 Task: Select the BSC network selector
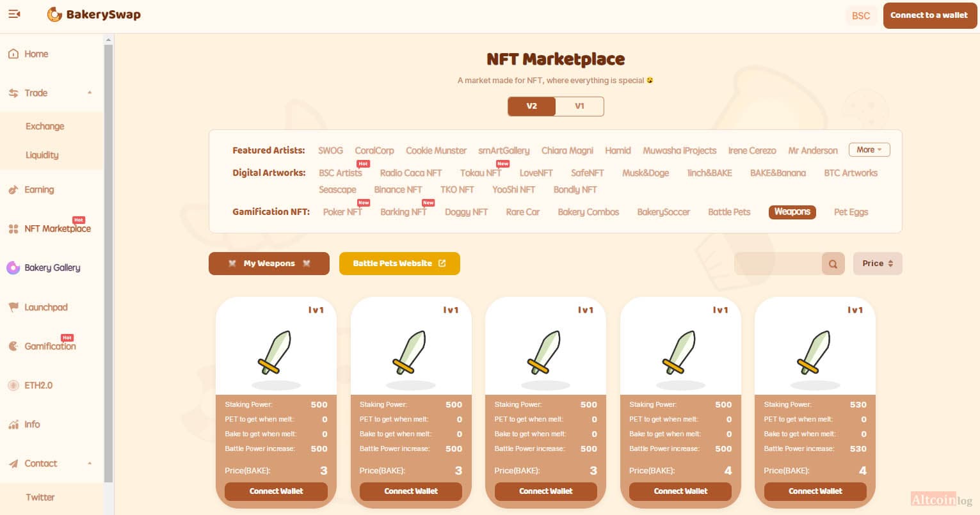point(861,15)
